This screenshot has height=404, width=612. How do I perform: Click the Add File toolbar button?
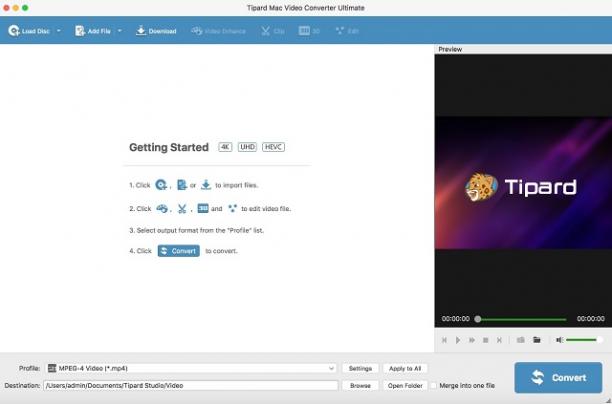pyautogui.click(x=93, y=31)
